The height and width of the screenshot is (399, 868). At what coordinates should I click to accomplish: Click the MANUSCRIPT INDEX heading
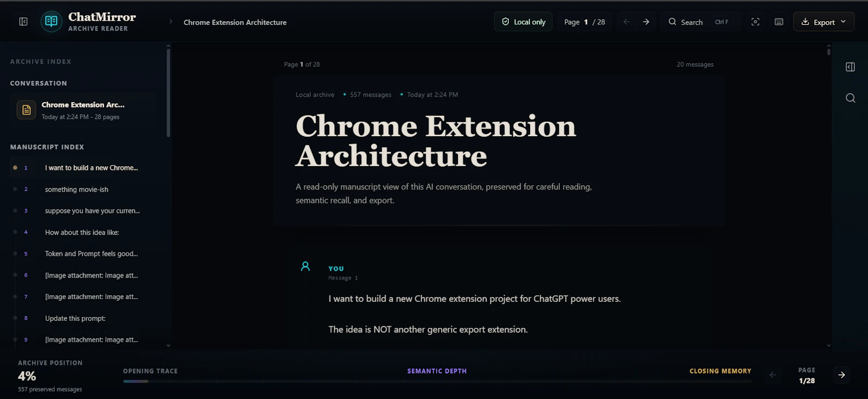(x=47, y=147)
